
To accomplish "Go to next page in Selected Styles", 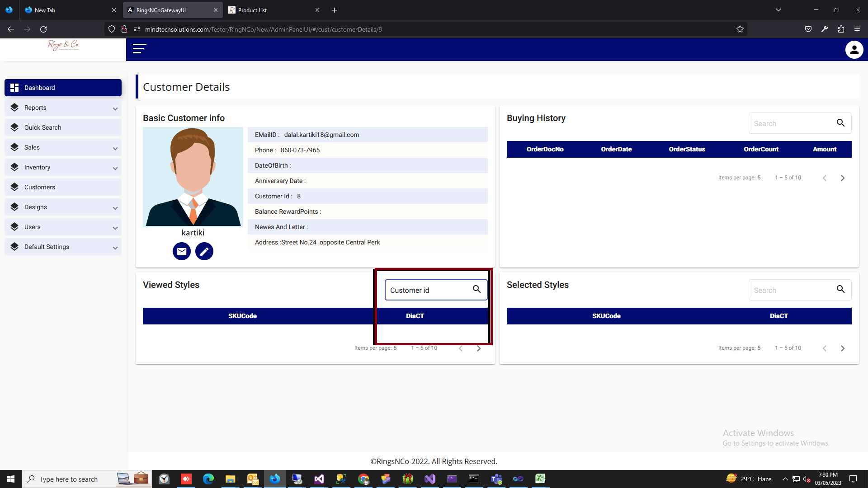I will [x=842, y=348].
